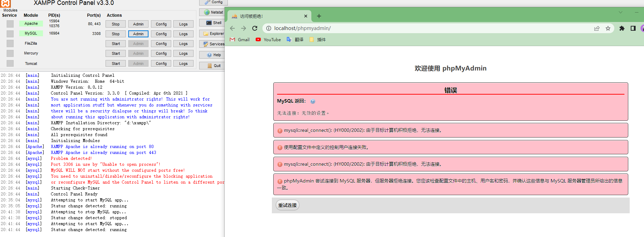Viewport: 644px width, 237px height.
Task: Toggle the Tomcat service checkbox
Action: [10, 64]
